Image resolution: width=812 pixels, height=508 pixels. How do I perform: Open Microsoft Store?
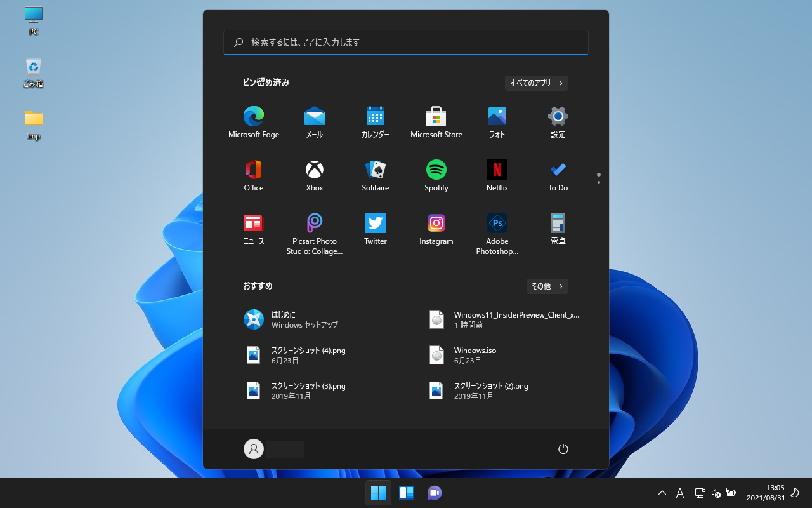[436, 123]
